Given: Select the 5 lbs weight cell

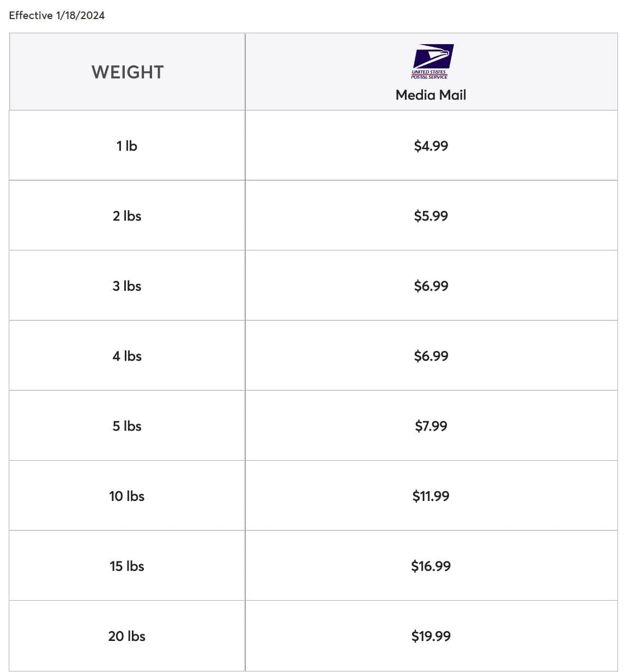Looking at the screenshot, I should pyautogui.click(x=127, y=426).
